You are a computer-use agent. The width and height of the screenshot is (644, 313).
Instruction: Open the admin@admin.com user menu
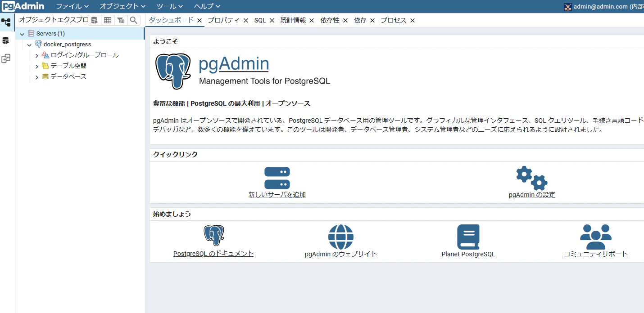[604, 7]
